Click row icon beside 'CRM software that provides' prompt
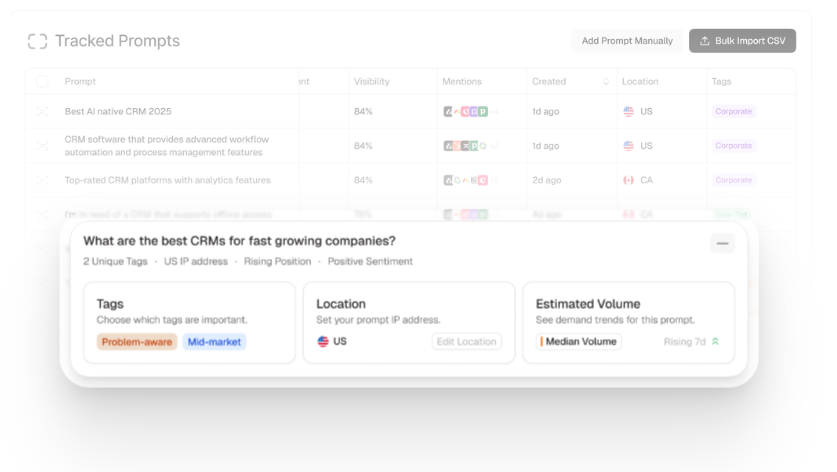Viewport: 837px width, 472px height. pyautogui.click(x=42, y=145)
